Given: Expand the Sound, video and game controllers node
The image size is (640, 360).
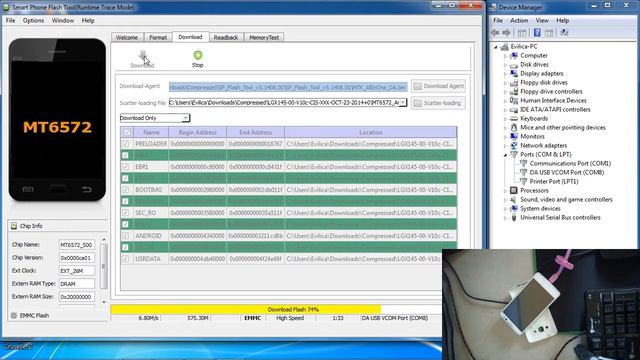Looking at the screenshot, I should [505, 200].
